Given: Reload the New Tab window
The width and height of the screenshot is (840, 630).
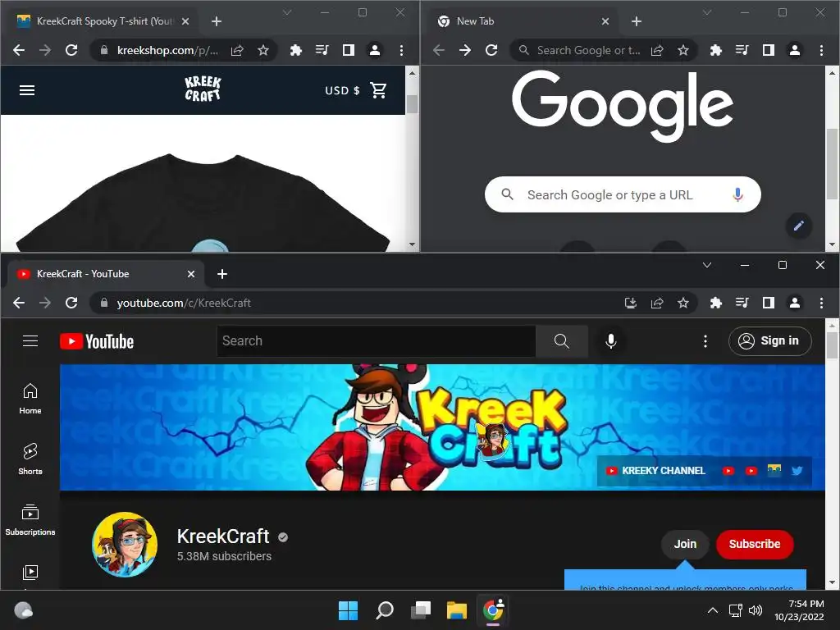Looking at the screenshot, I should coord(491,50).
